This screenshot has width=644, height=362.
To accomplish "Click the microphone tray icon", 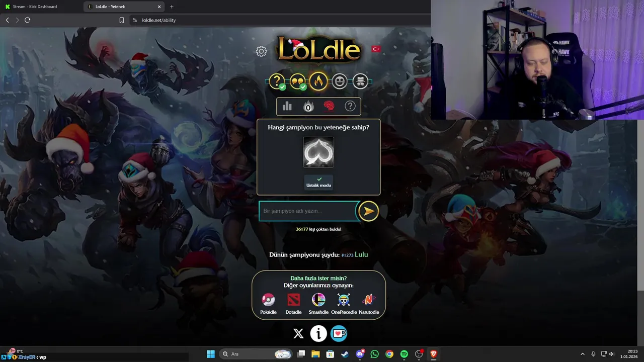I will tap(593, 354).
